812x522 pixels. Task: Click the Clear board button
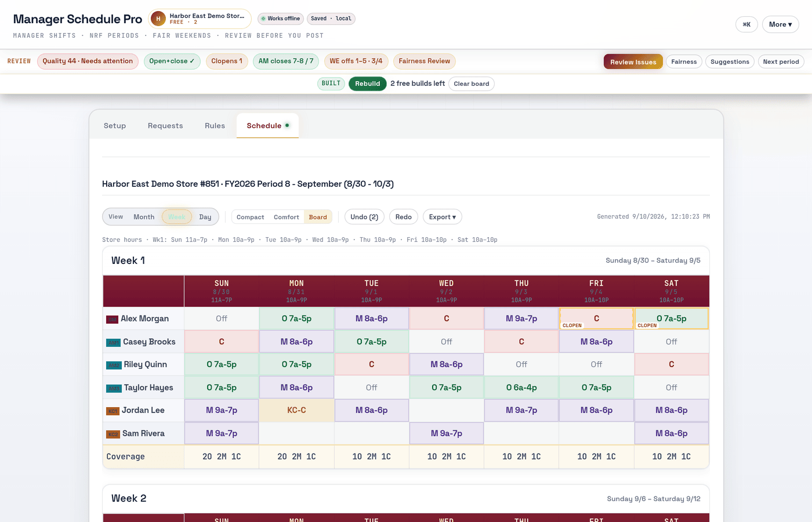pos(471,84)
